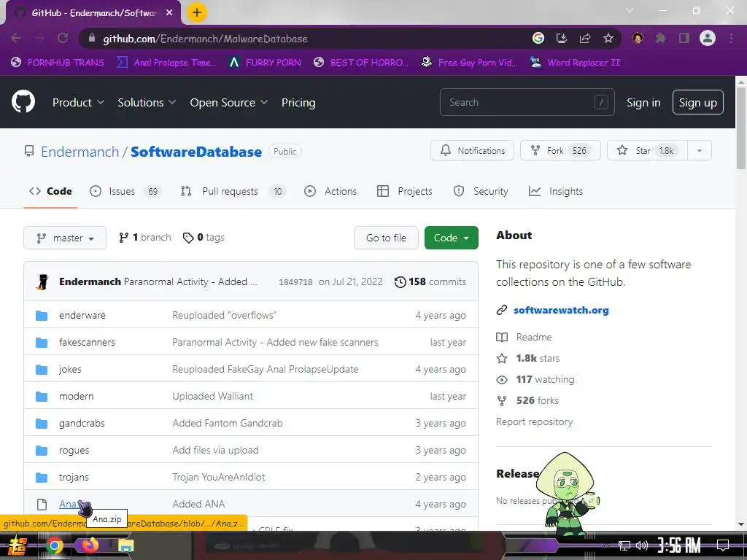This screenshot has width=747, height=560.
Task: Click Endermanch's avatar in commit row
Action: point(42,282)
